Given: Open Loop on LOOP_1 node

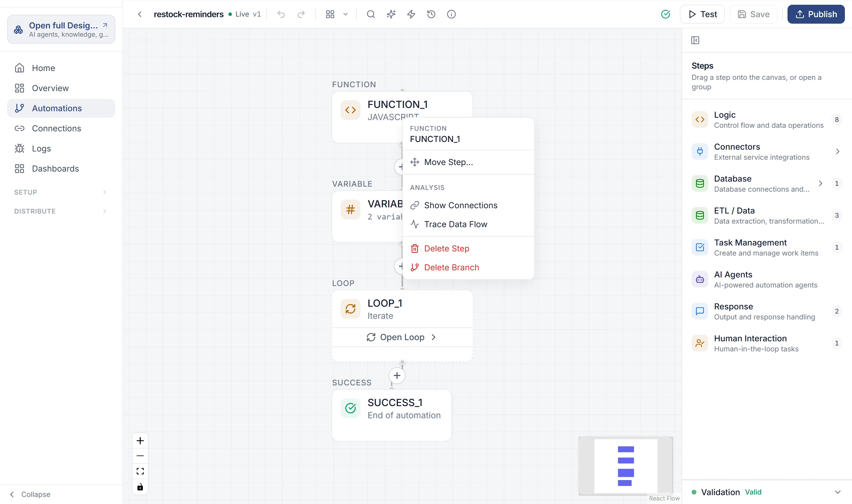Looking at the screenshot, I should (x=402, y=337).
